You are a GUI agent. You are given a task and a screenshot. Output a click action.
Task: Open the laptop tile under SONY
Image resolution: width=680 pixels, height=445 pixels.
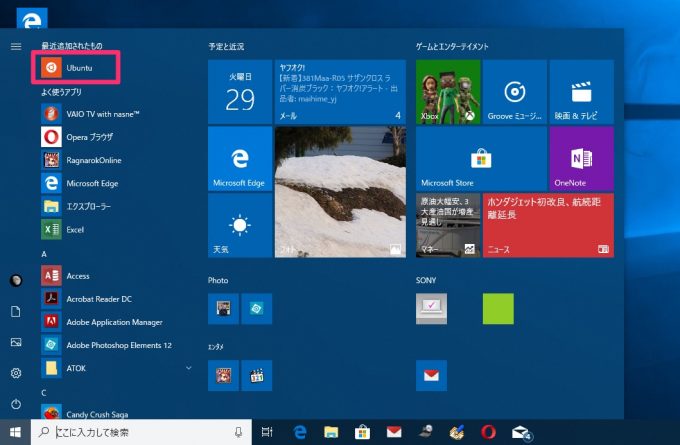(x=431, y=309)
